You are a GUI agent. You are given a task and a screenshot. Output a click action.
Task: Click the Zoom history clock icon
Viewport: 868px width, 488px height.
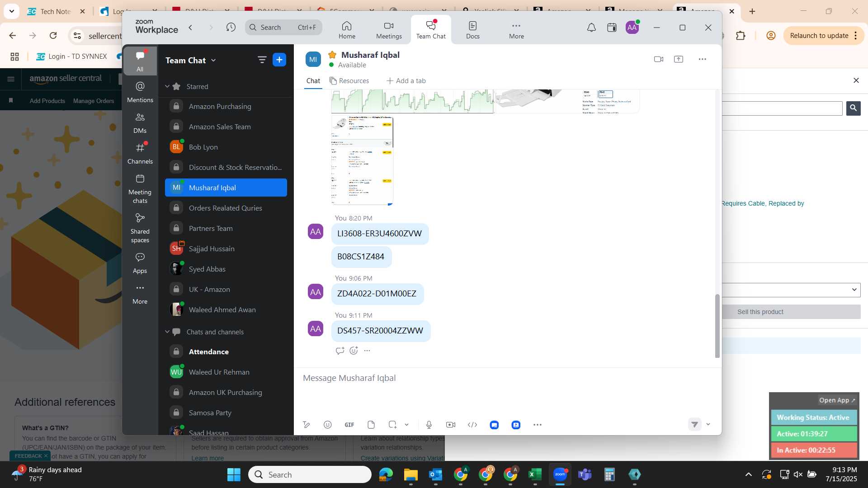click(231, 28)
